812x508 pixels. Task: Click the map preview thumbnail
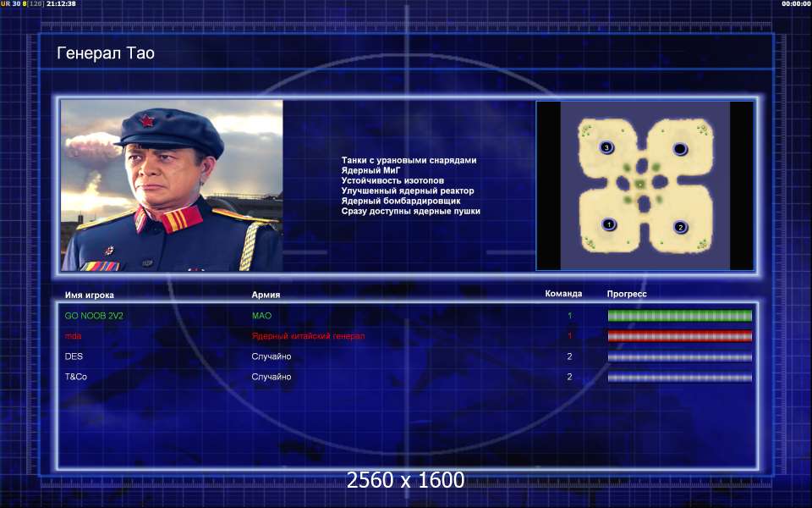pyautogui.click(x=645, y=185)
